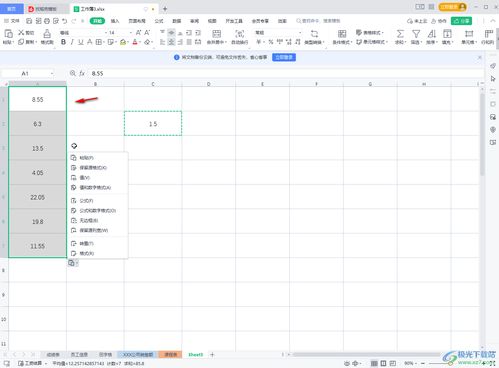Collapse the ribbon with the chevron
The image size is (499, 368).
click(493, 21)
